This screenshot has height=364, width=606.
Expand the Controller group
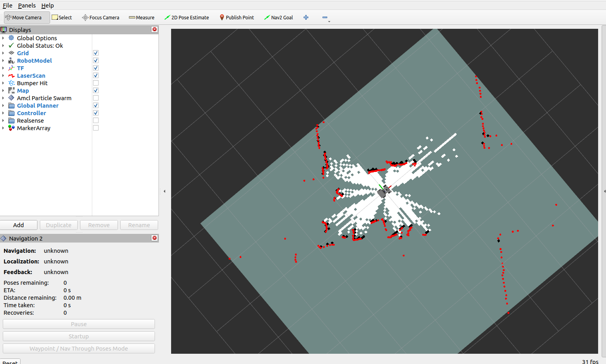tap(3, 113)
